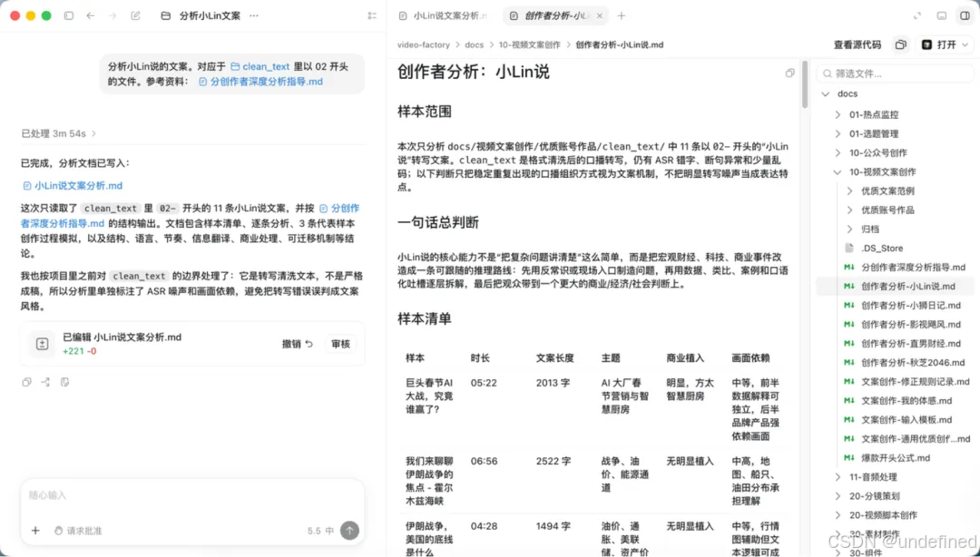Type in the 随心输入 message box

pyautogui.click(x=192, y=495)
